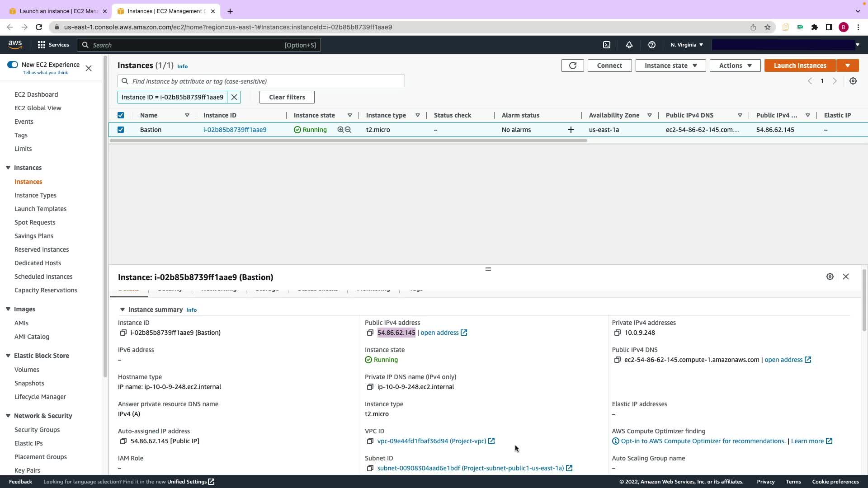Open AWS CloudShell icon in top bar
868x488 pixels.
tap(607, 45)
